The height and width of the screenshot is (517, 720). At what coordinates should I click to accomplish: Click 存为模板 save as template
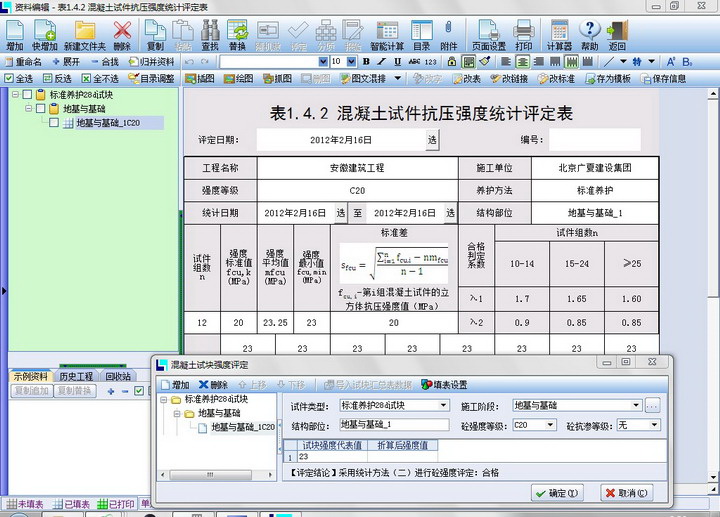tap(608, 79)
